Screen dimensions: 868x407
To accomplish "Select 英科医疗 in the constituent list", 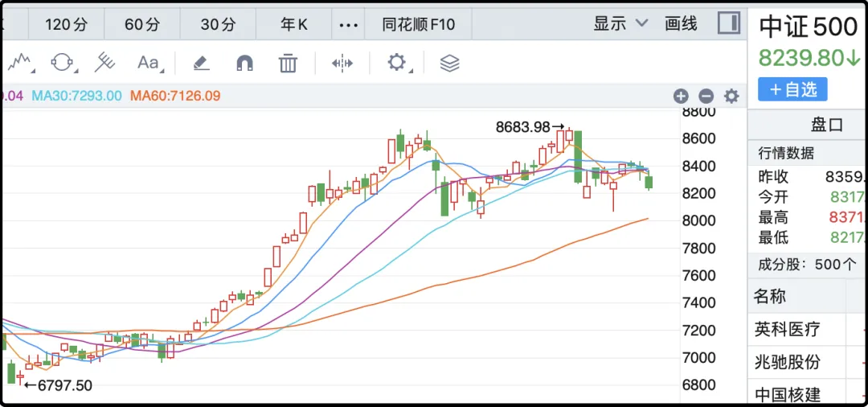I will pyautogui.click(x=787, y=329).
